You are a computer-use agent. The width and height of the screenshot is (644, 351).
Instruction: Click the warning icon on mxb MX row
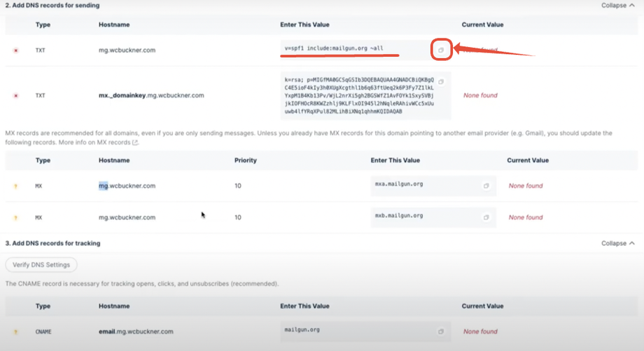(x=16, y=218)
